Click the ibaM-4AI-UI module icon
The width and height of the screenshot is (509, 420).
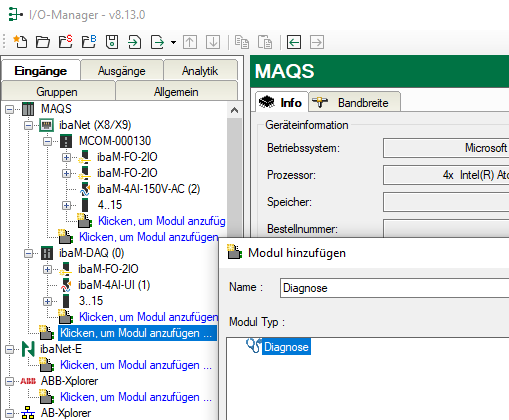pyautogui.click(x=66, y=285)
